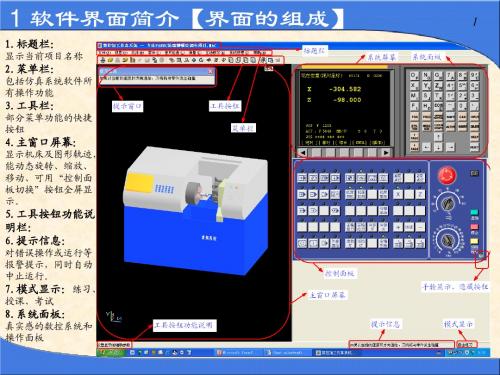Click the X coordinate value -304.582
The image size is (500, 375).
pyautogui.click(x=345, y=89)
